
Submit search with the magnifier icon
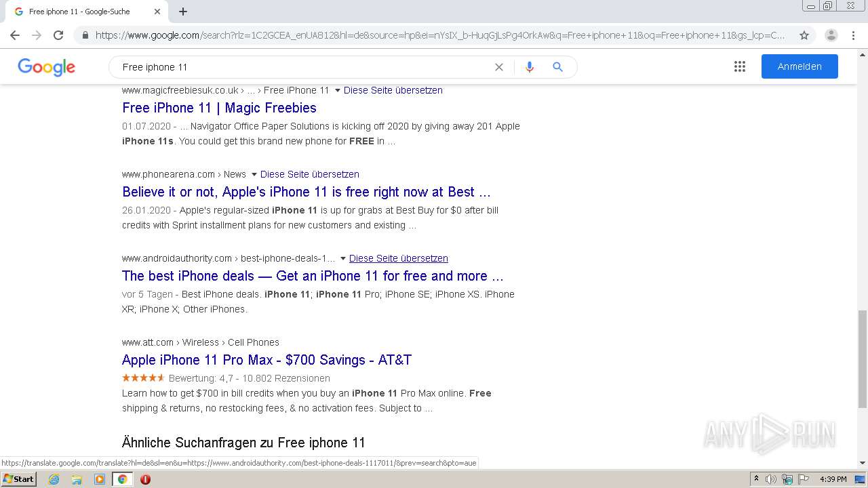click(557, 67)
